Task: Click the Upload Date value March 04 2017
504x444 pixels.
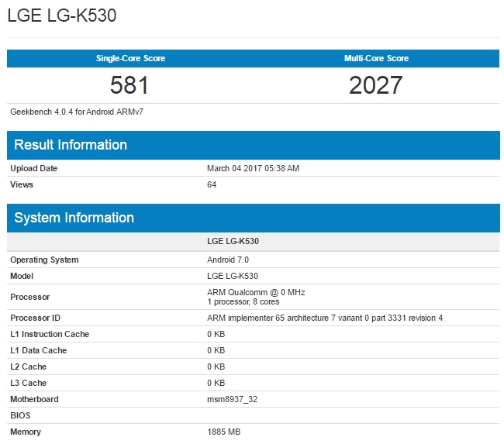Action: point(253,169)
